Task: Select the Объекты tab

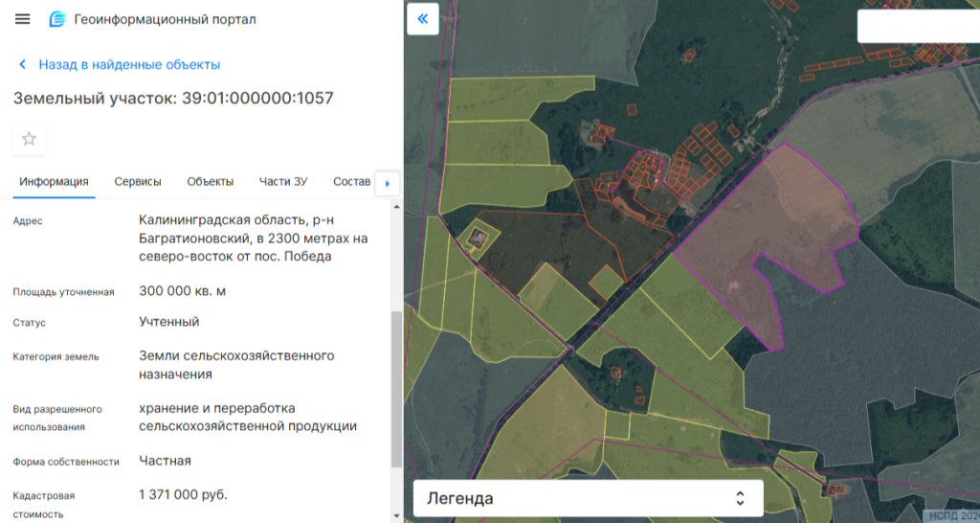Action: [211, 182]
